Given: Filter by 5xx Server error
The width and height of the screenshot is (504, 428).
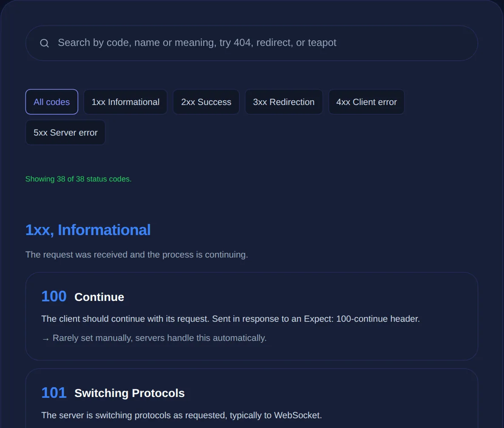Looking at the screenshot, I should tap(65, 132).
